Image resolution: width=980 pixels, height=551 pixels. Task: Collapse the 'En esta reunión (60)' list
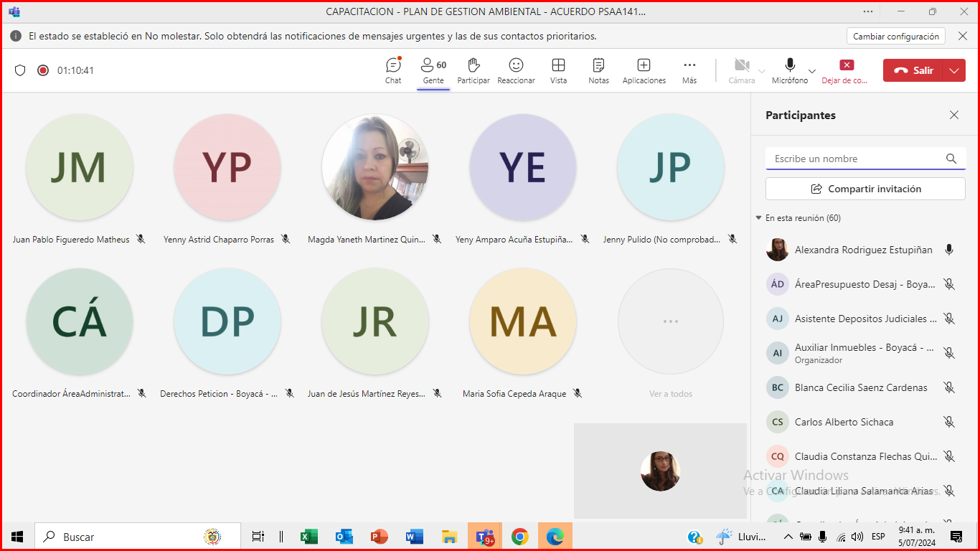[x=759, y=217]
